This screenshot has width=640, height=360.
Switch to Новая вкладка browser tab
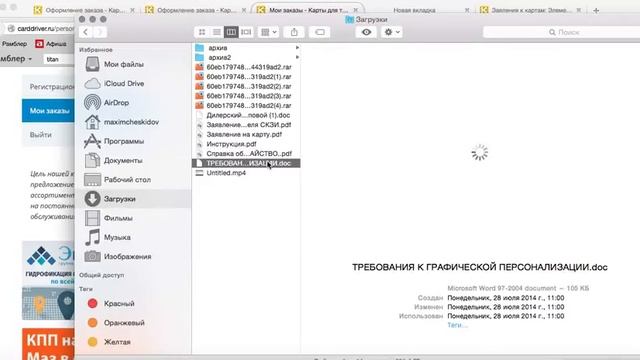tap(414, 10)
